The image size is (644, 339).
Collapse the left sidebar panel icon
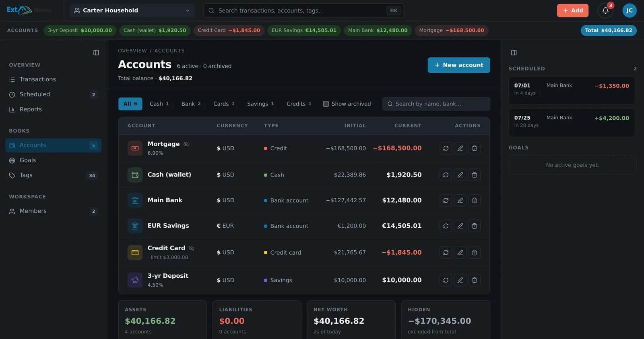(x=96, y=53)
